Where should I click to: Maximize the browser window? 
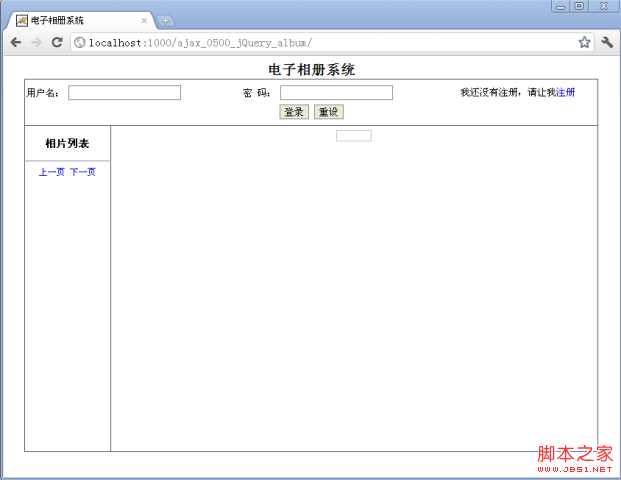tap(579, 6)
